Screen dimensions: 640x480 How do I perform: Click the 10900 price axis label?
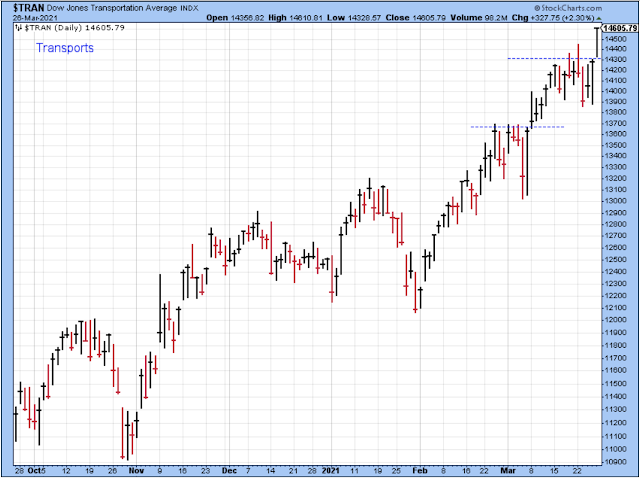[614, 462]
